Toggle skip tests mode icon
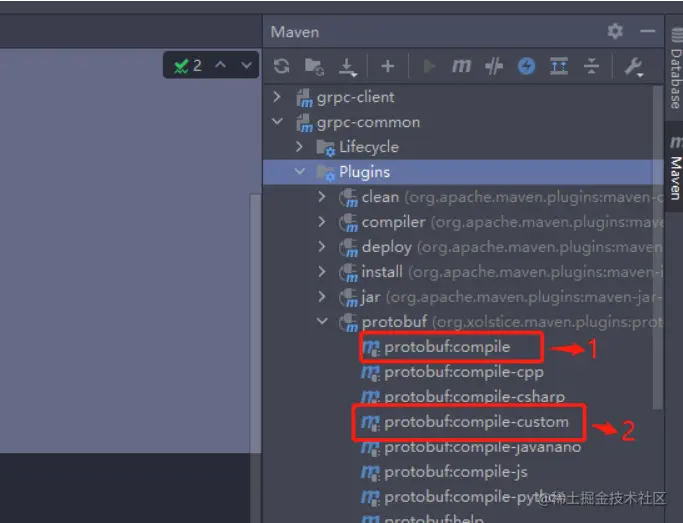 494,66
